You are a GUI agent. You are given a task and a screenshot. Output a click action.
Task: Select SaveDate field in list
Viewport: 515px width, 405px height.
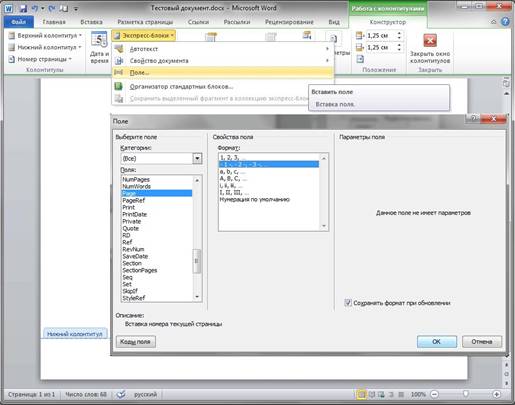[x=156, y=256]
